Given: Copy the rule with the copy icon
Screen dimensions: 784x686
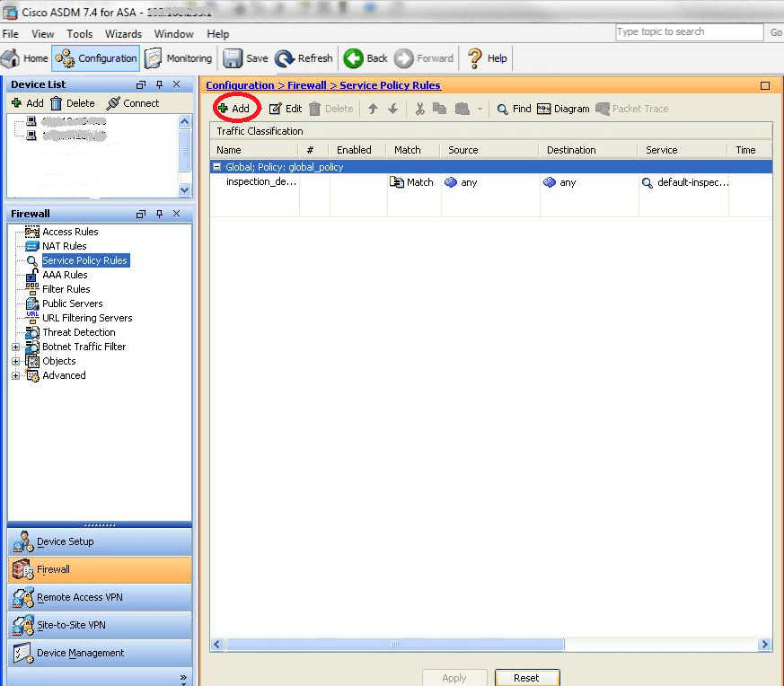Looking at the screenshot, I should [439, 109].
